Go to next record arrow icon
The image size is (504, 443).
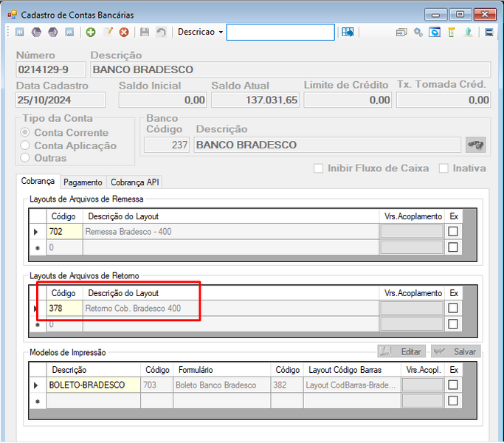(x=53, y=32)
